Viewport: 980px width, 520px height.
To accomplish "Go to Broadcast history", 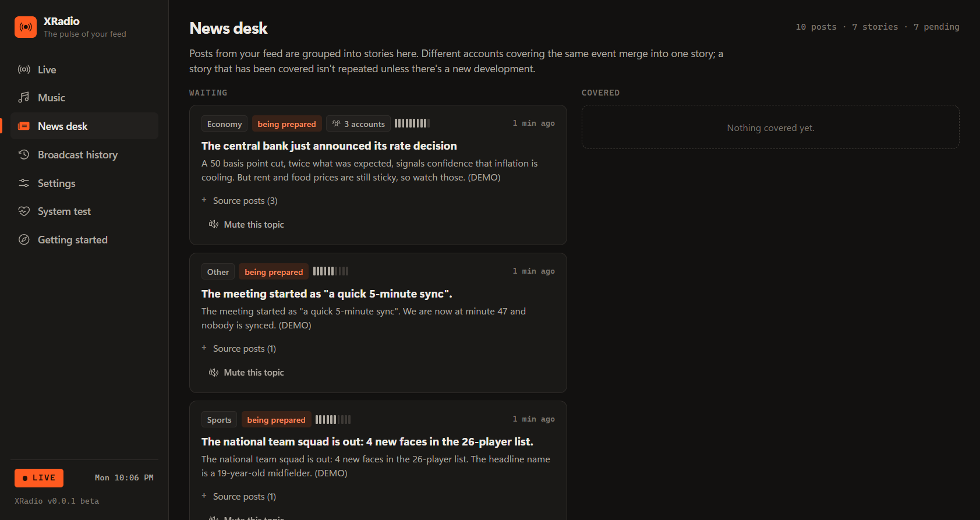I will (84, 155).
